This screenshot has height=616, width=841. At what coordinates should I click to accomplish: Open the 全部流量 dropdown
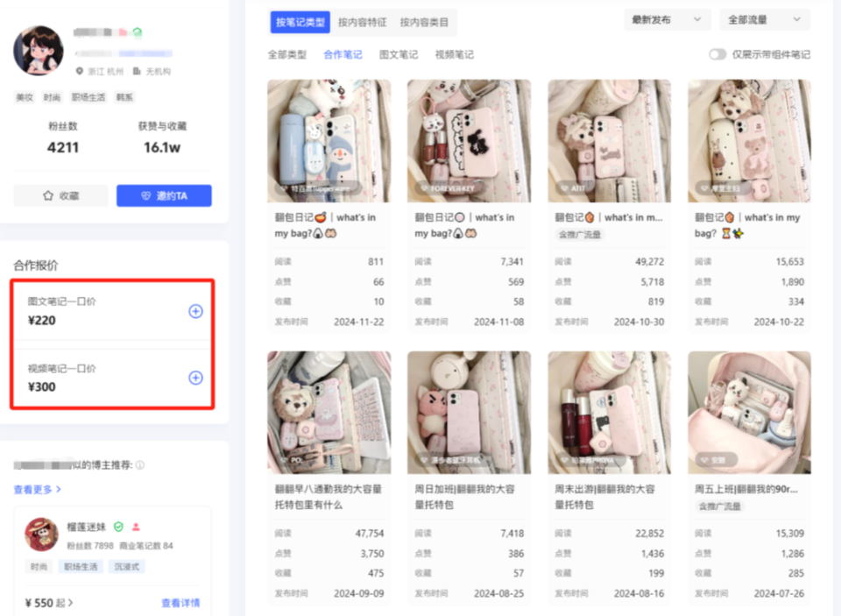point(764,20)
